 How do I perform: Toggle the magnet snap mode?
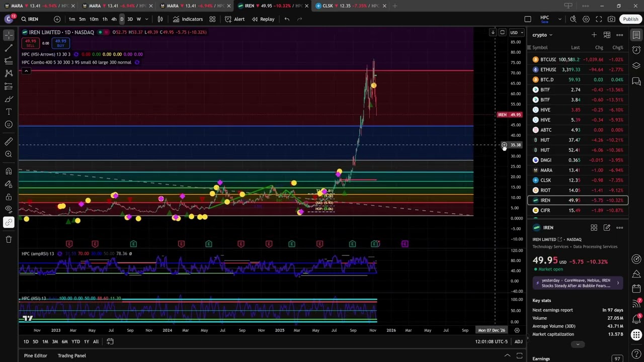click(9, 171)
